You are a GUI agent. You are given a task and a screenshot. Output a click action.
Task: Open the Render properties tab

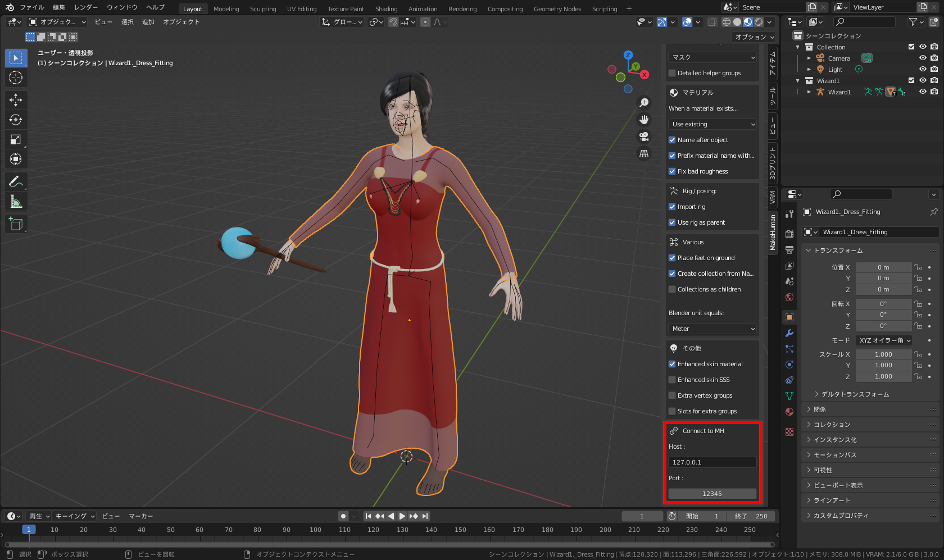[789, 233]
